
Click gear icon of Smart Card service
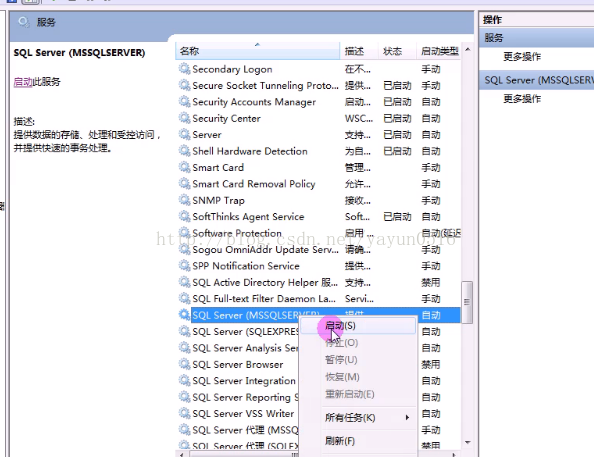(x=184, y=167)
